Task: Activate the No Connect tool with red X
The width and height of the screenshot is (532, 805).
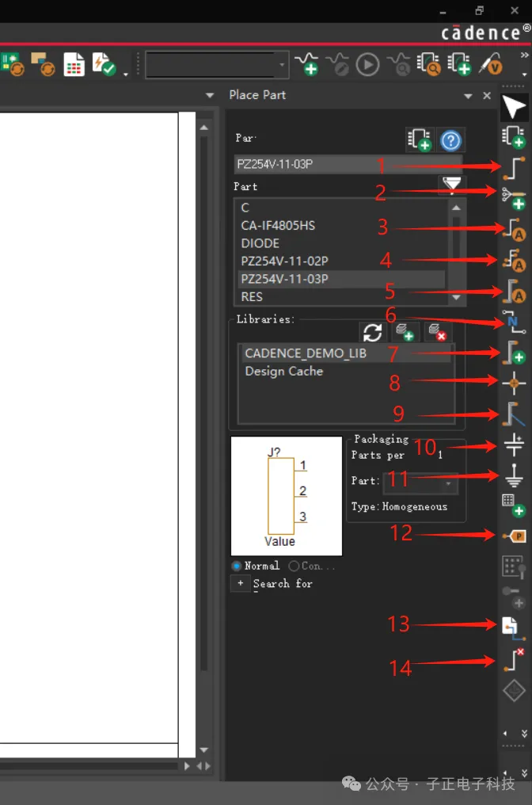Action: pos(514,659)
